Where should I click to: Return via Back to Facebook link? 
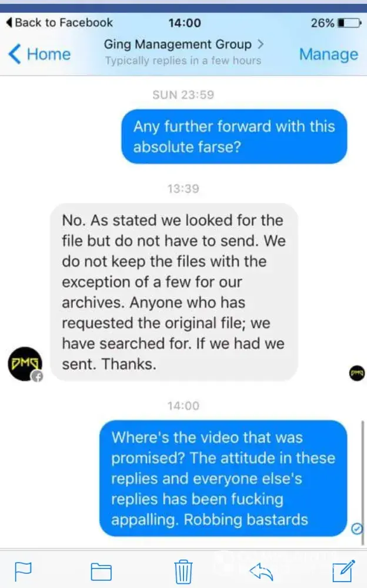pos(59,22)
